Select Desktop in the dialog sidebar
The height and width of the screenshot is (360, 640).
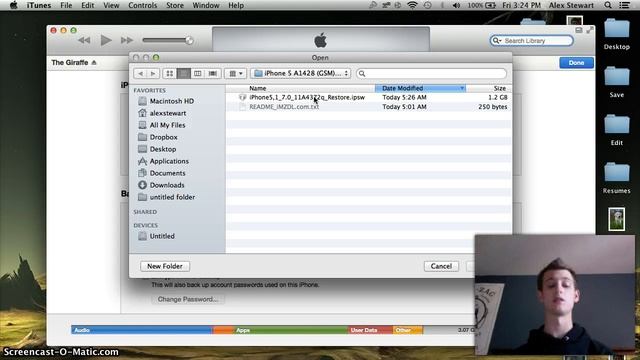pyautogui.click(x=162, y=149)
